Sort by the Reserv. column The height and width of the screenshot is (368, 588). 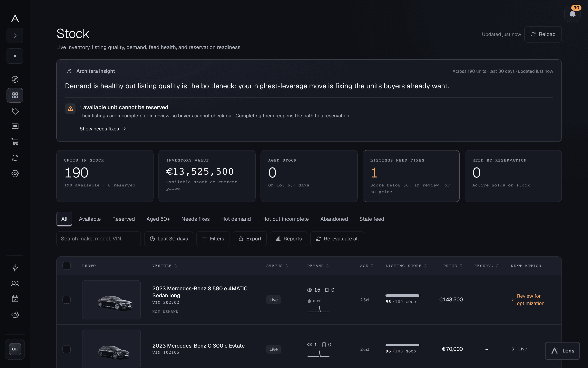(x=487, y=266)
